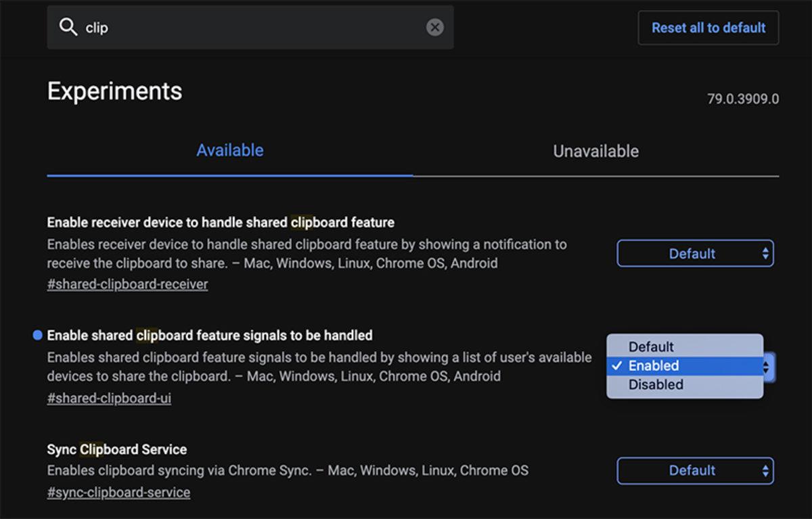812x519 pixels.
Task: Open the #shared-clipboard-ui link
Action: click(x=108, y=398)
